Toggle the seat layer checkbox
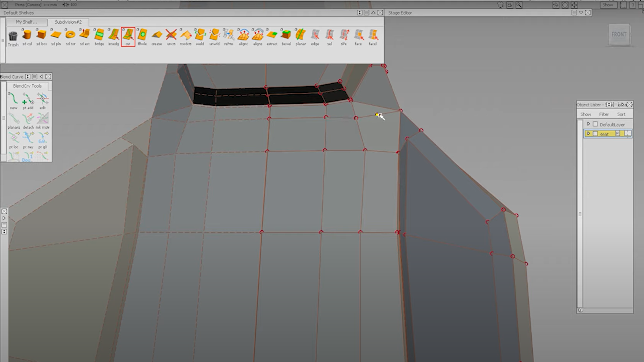The width and height of the screenshot is (644, 362). (x=595, y=133)
